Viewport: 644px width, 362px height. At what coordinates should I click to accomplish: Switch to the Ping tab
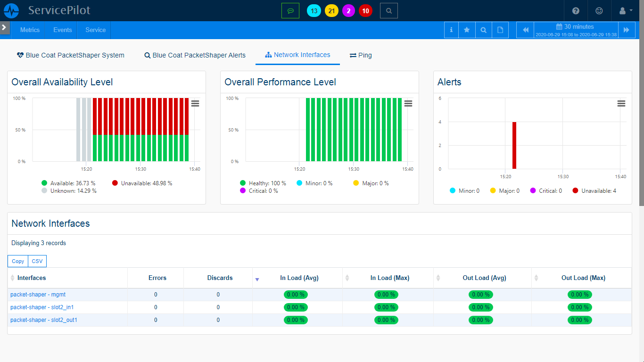[x=361, y=55]
